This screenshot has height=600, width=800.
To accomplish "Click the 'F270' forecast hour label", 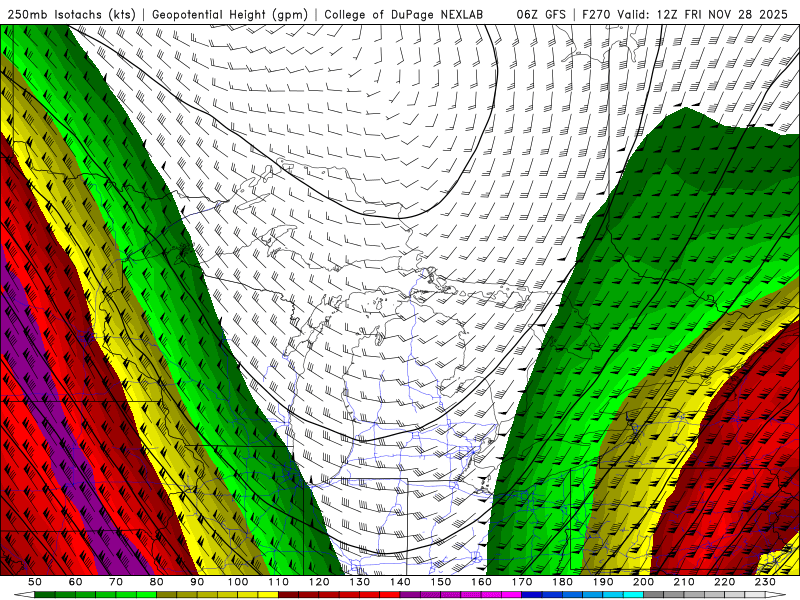I will pyautogui.click(x=596, y=14).
